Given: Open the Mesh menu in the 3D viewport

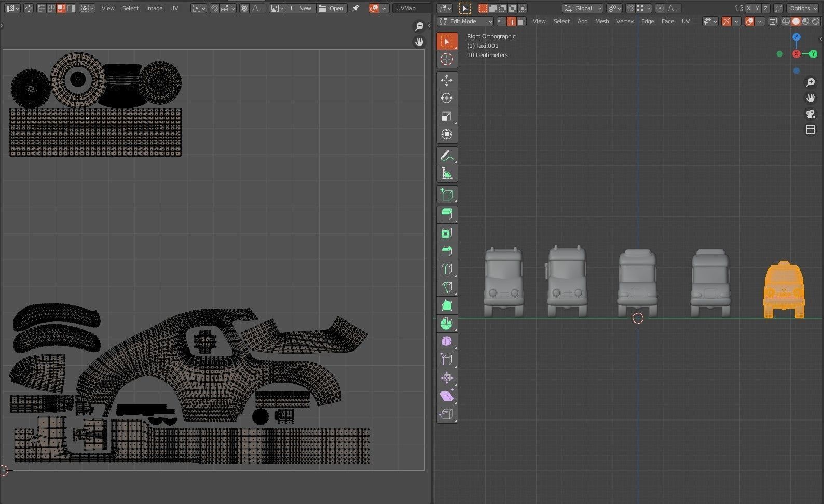Looking at the screenshot, I should [602, 21].
